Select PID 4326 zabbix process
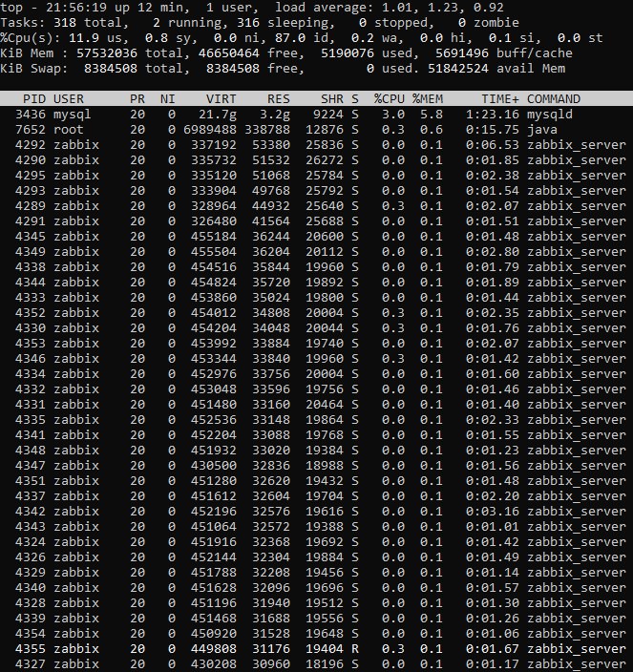Image resolution: width=633 pixels, height=672 pixels. click(30, 557)
